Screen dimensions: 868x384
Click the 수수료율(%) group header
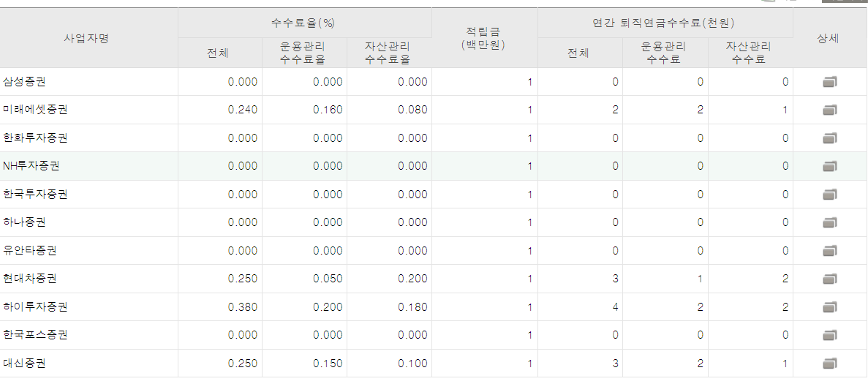click(304, 23)
